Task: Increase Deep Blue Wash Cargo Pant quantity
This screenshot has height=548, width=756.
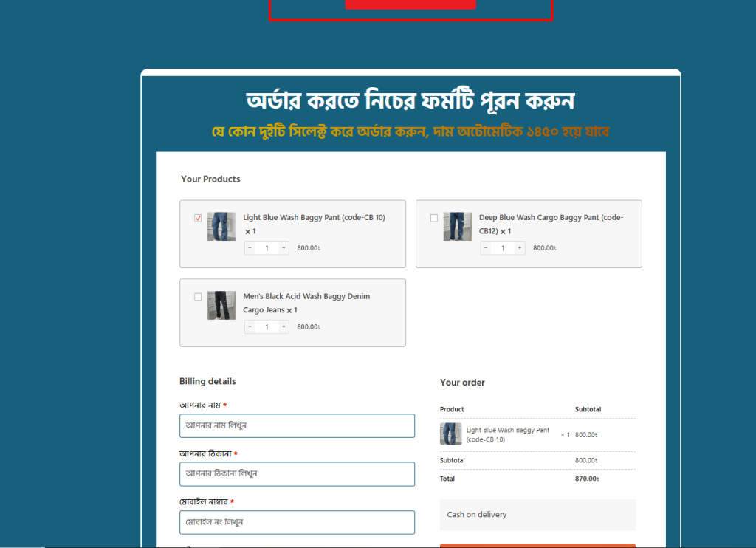Action: (520, 248)
